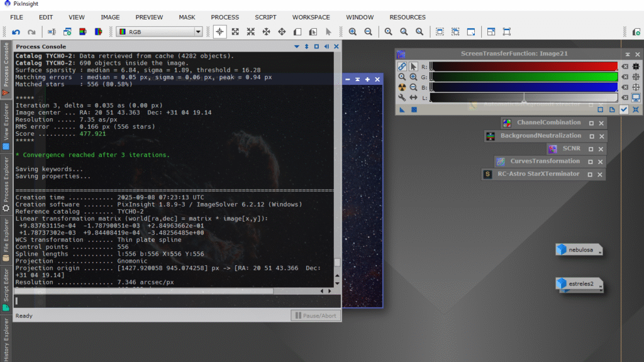This screenshot has height=362, width=644.
Task: Click the console horizontal scrollbar
Action: point(144,291)
